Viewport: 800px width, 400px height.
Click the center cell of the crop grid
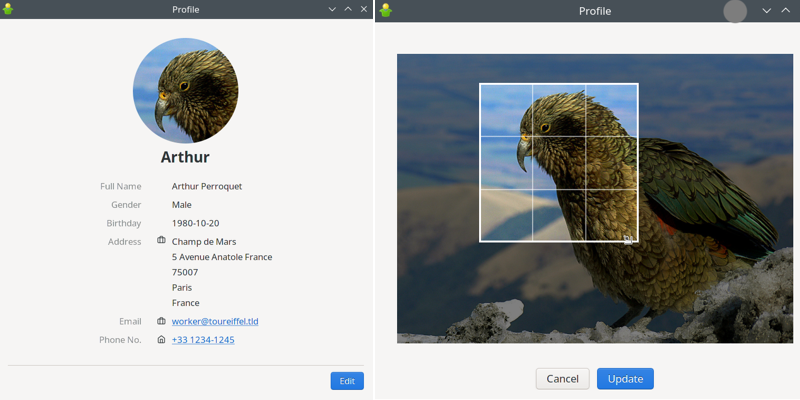[x=559, y=163]
